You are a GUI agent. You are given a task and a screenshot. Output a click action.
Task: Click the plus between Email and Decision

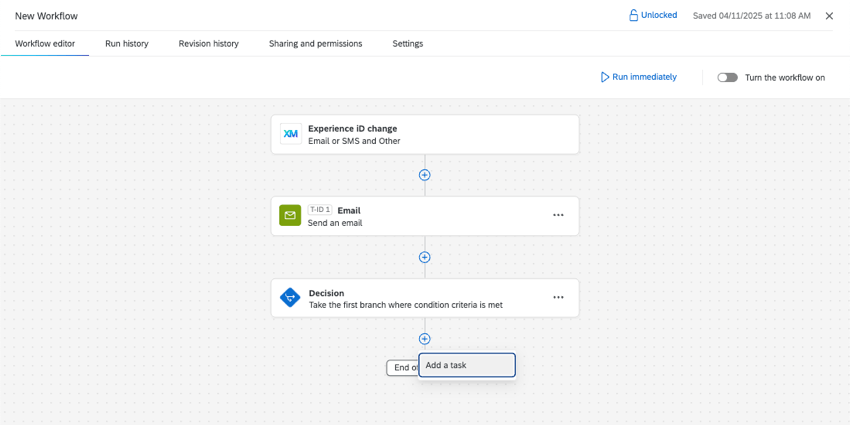click(424, 257)
